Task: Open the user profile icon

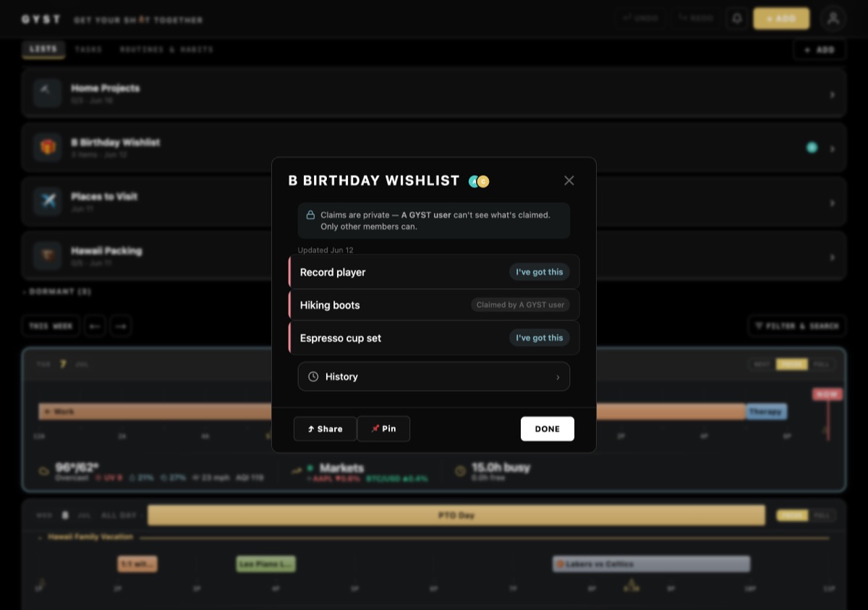Action: (x=833, y=19)
